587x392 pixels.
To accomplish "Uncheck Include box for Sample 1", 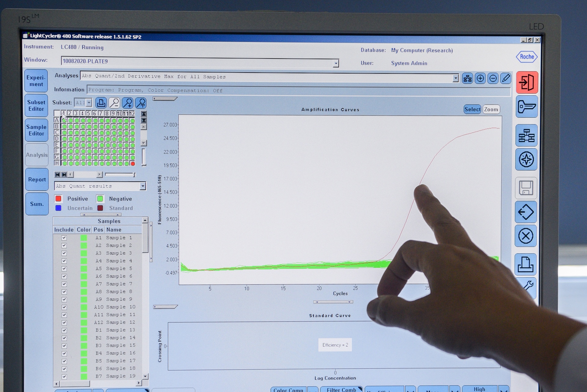I will pos(64,238).
